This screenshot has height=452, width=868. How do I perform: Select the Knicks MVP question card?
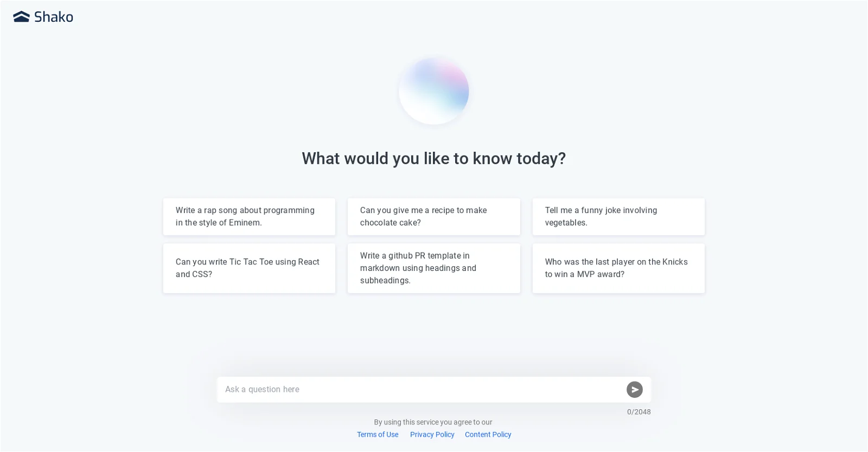tap(618, 268)
